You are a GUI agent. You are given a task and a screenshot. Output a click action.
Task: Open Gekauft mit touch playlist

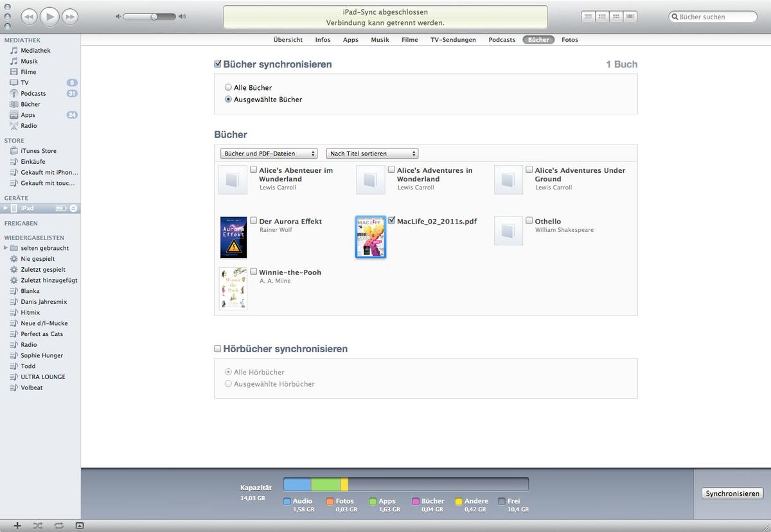click(x=48, y=183)
